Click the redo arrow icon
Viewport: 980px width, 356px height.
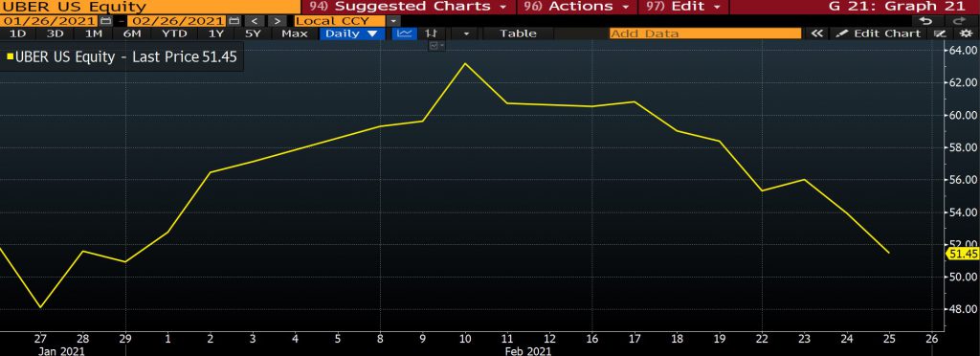tap(960, 21)
